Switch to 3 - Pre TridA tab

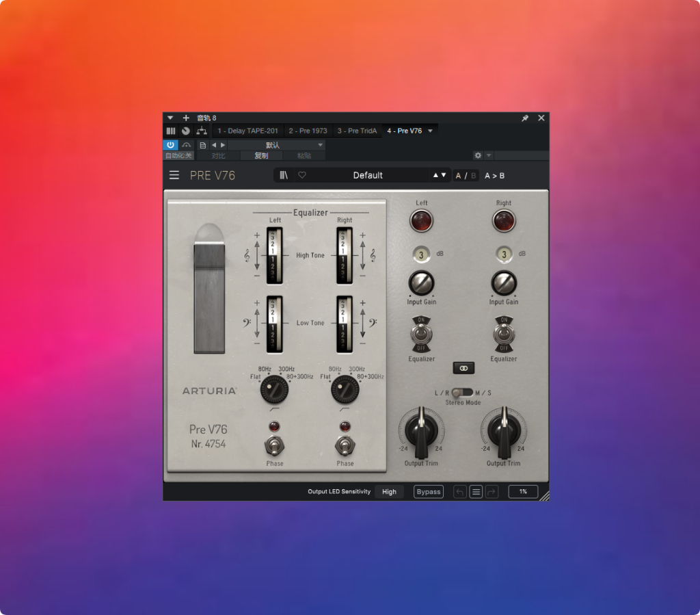pyautogui.click(x=357, y=131)
